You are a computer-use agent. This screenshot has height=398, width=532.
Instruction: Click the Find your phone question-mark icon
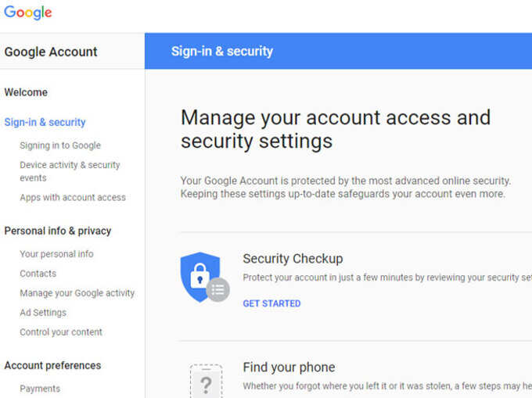[x=206, y=382]
